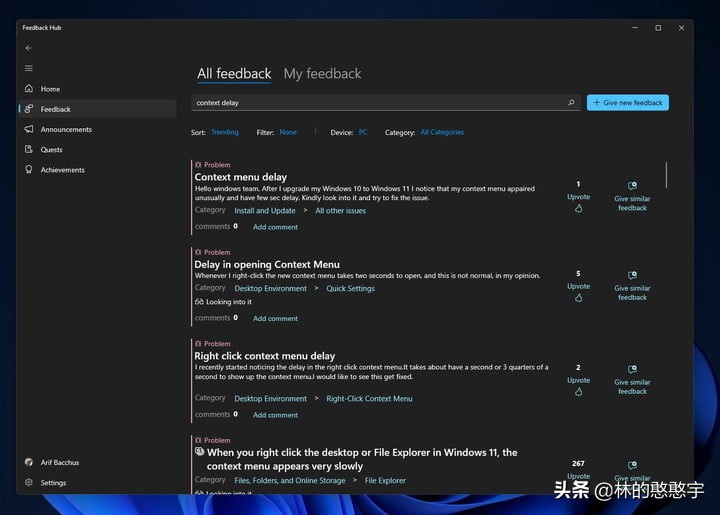Click Files, Folders, and Online Storage link
The image size is (720, 515).
(290, 480)
